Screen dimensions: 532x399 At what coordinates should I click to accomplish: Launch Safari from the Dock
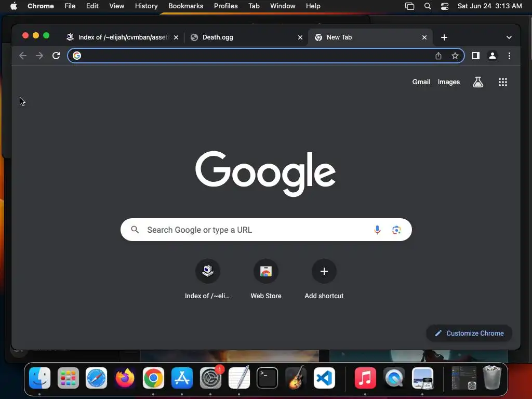96,378
